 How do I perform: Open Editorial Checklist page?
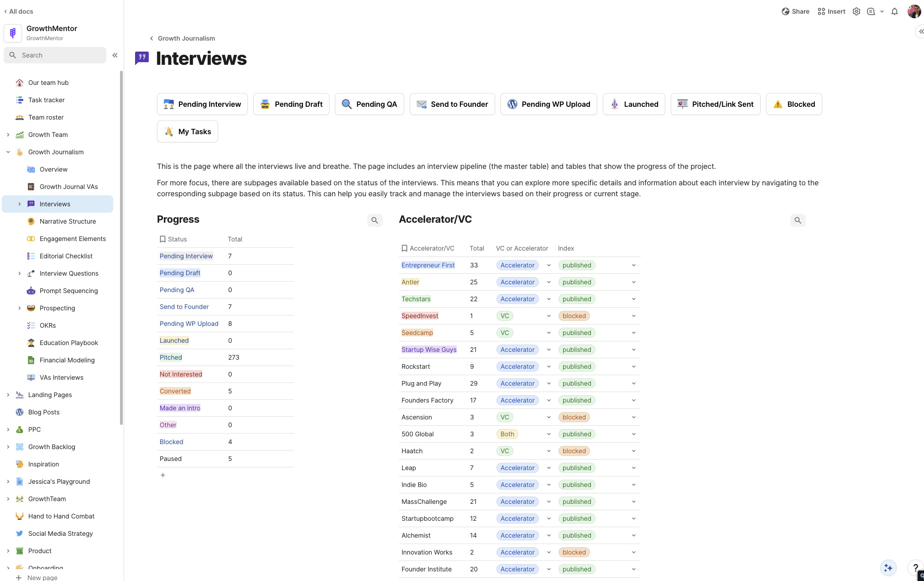(x=66, y=256)
